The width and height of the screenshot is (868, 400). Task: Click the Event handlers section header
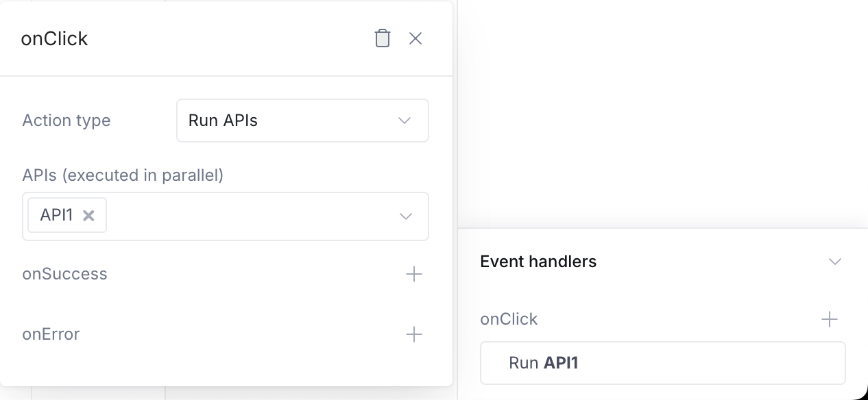click(x=539, y=261)
